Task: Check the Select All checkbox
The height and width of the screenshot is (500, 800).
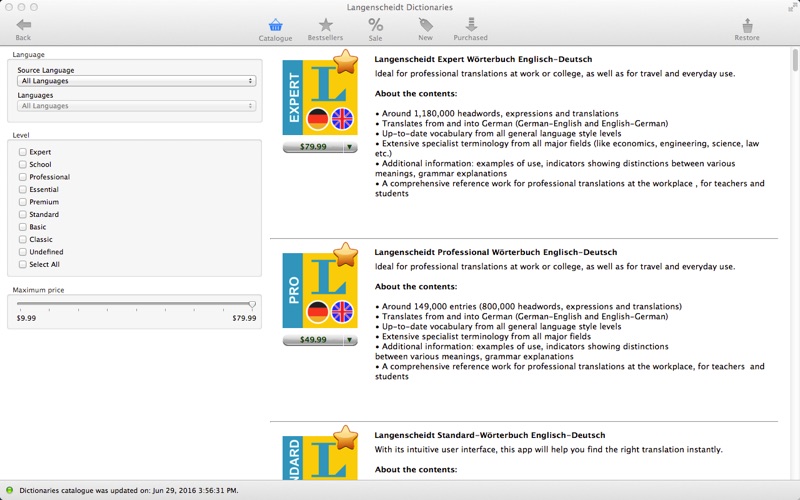Action: [22, 264]
